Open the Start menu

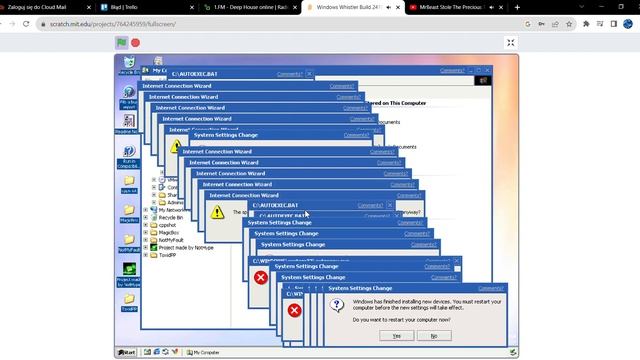point(127,352)
